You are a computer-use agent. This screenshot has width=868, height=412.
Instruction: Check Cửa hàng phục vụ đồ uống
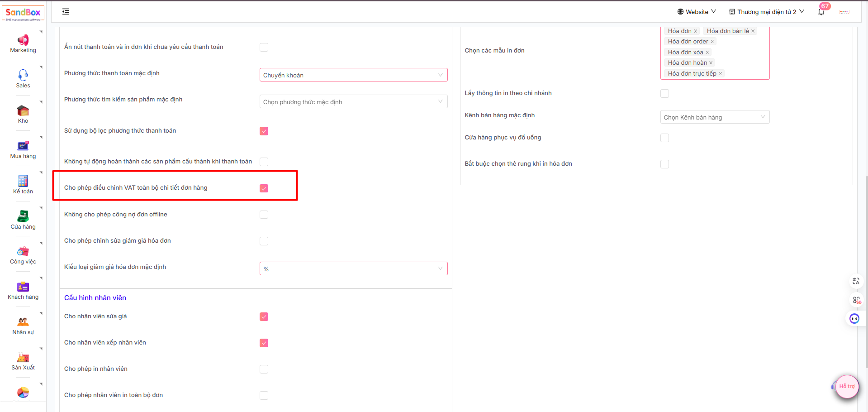tap(664, 138)
